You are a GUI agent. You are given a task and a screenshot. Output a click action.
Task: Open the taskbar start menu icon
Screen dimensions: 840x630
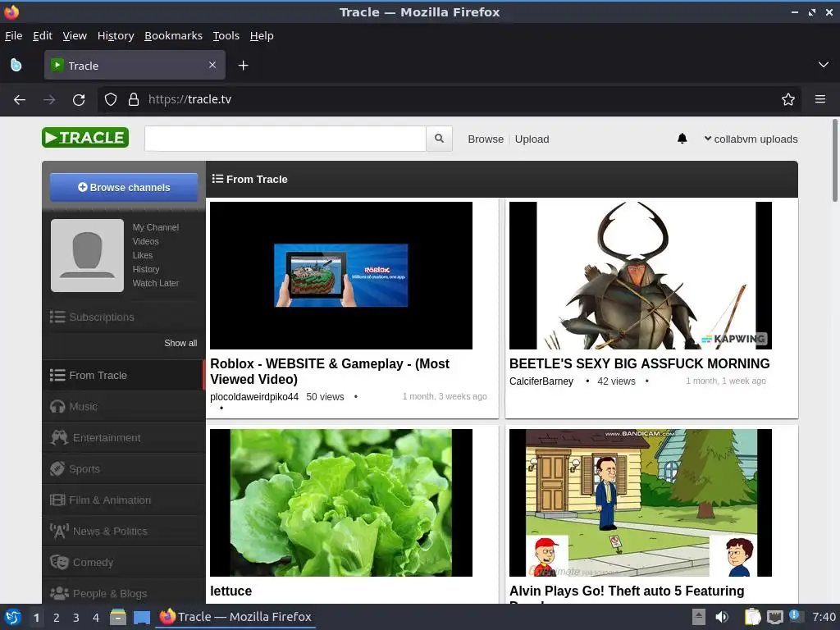13,617
